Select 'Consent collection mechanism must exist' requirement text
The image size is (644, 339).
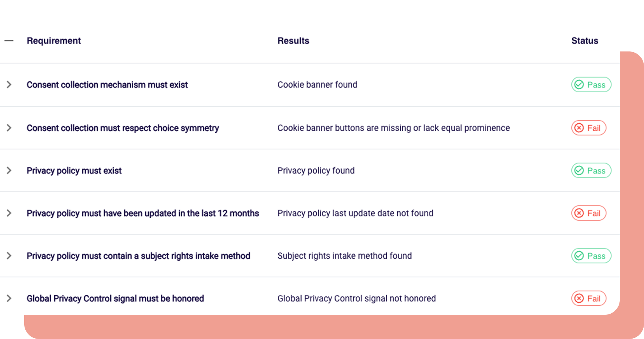pos(107,85)
